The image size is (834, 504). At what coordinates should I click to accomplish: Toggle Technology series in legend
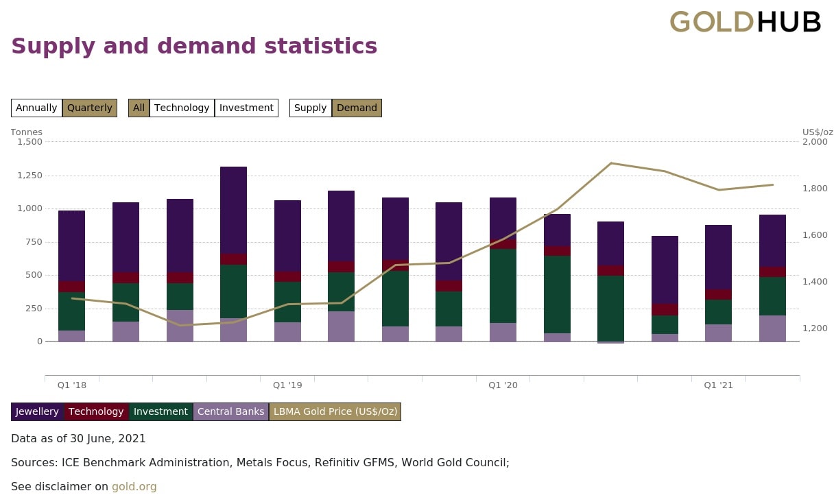(96, 411)
